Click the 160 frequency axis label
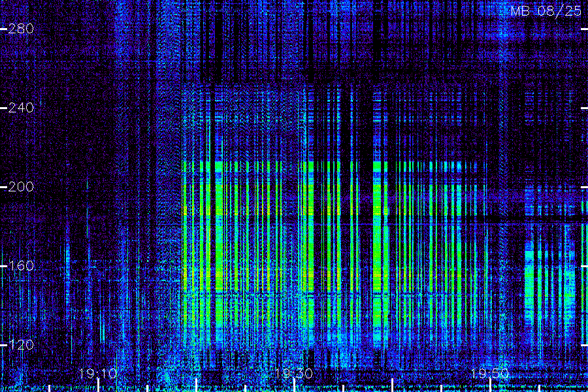This screenshot has height=392, width=588. pos(21,266)
